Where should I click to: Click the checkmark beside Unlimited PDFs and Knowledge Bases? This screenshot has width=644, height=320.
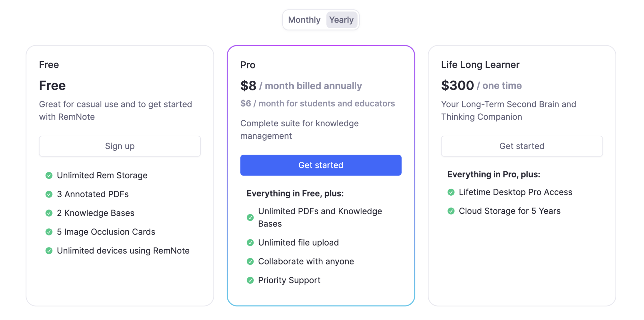pyautogui.click(x=250, y=217)
